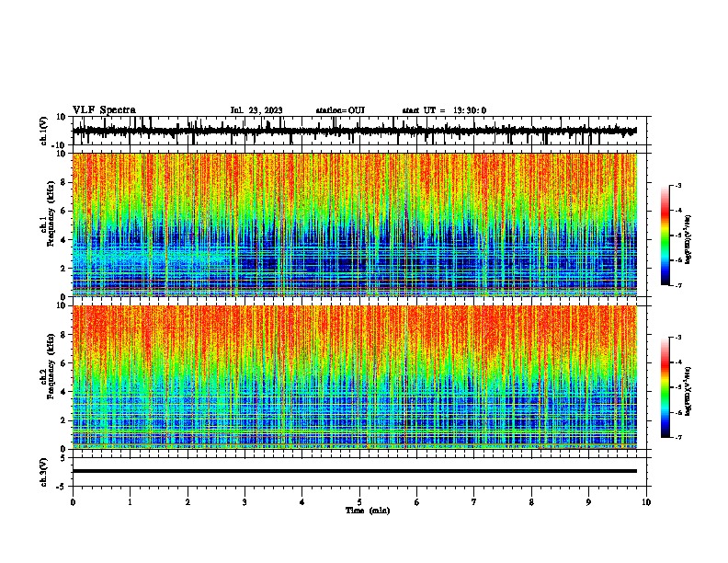Click the ch.2 color scale units label

tap(688, 391)
